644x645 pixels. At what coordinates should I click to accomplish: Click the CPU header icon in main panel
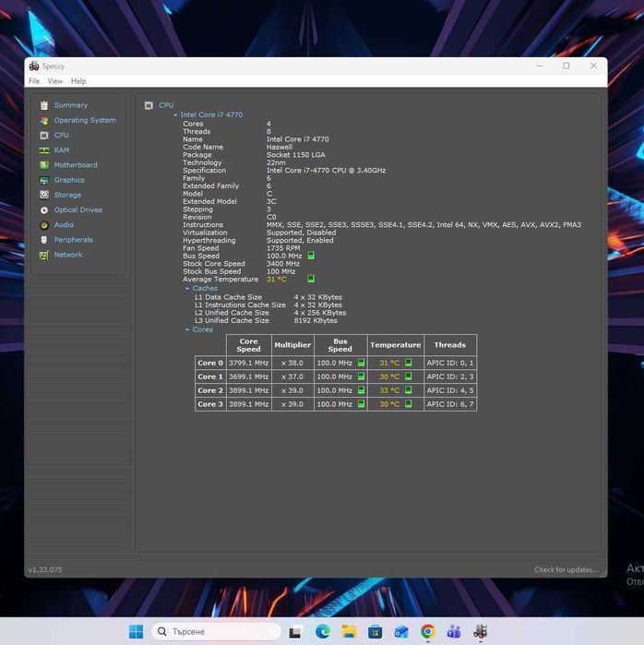click(x=149, y=106)
